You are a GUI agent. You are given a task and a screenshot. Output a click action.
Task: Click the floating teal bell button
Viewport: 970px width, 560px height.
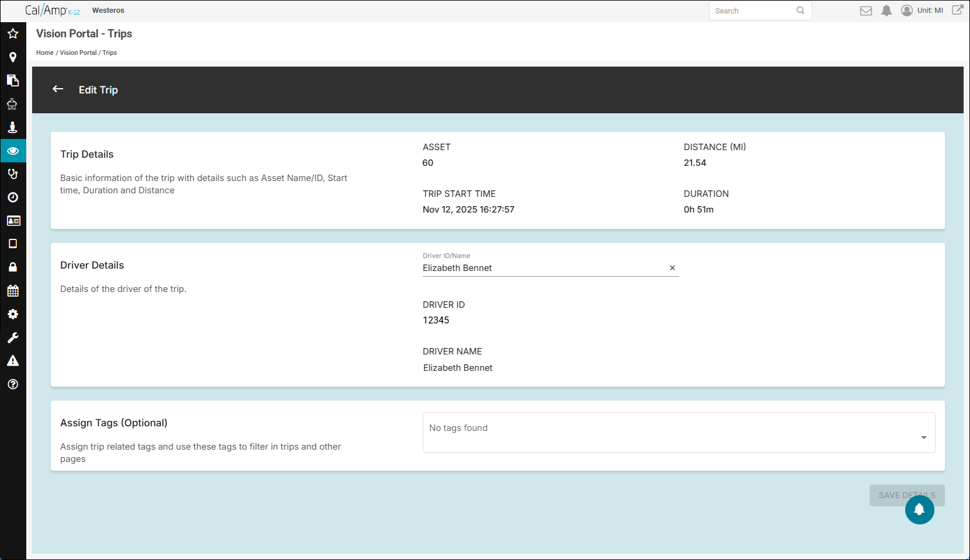pos(920,510)
